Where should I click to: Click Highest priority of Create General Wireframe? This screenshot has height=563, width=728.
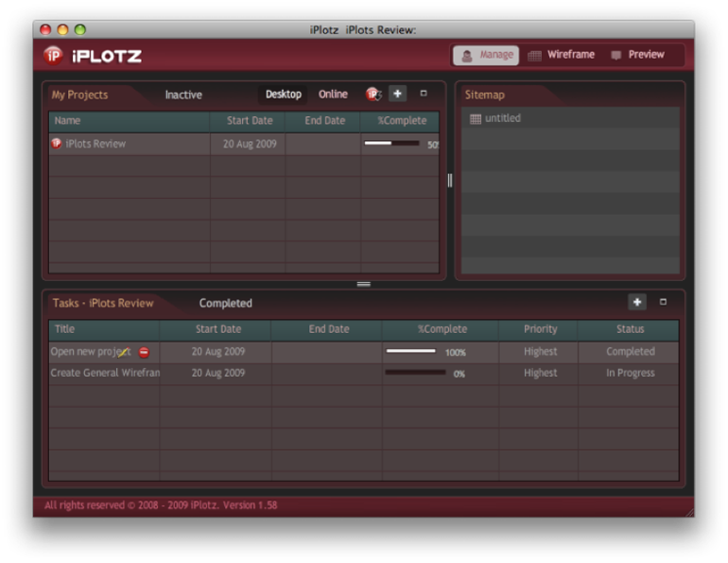click(x=540, y=373)
